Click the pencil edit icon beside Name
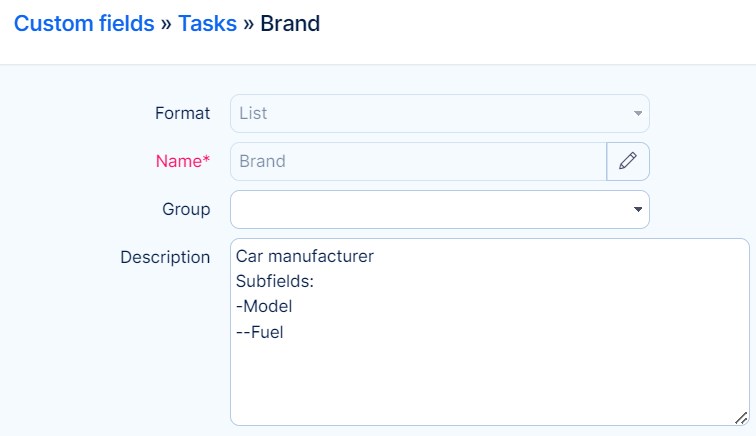 point(628,161)
